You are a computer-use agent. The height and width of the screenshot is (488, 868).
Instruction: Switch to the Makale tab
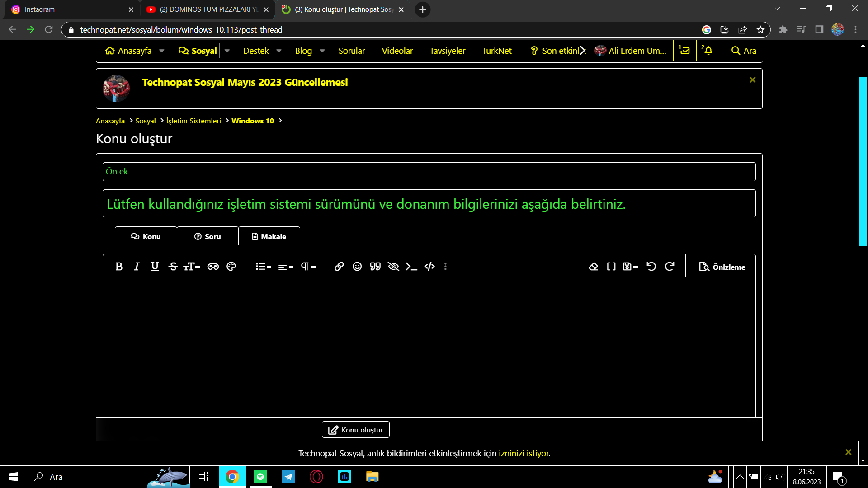269,236
